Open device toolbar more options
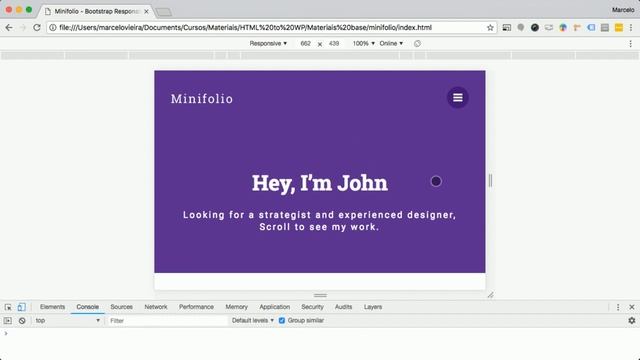Screen dimensions: 640x360 point(630,44)
